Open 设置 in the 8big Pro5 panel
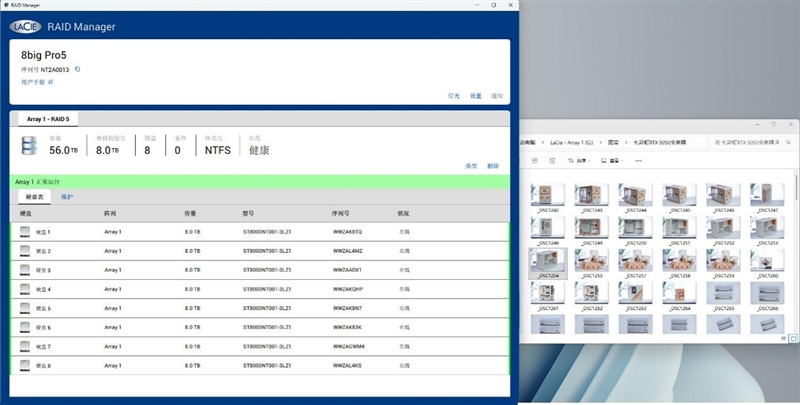Screen dimensions: 800x405 tap(476, 96)
